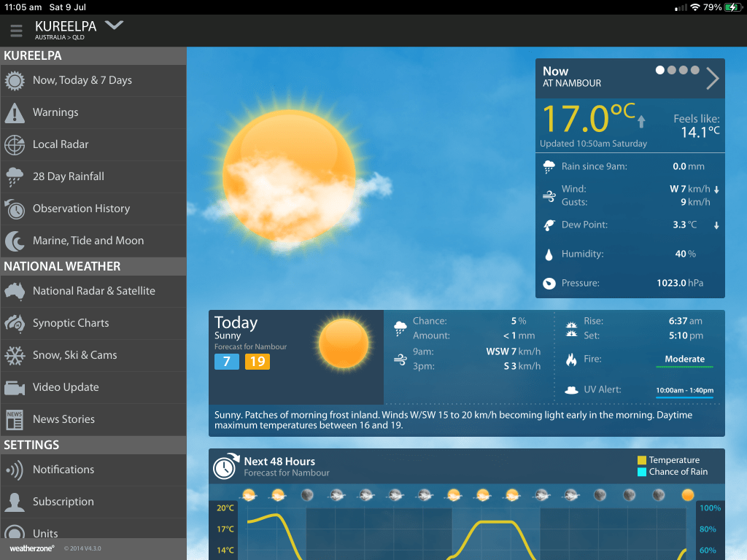The height and width of the screenshot is (560, 747).
Task: Expand the Kureelpa location dropdown arrow
Action: (115, 26)
